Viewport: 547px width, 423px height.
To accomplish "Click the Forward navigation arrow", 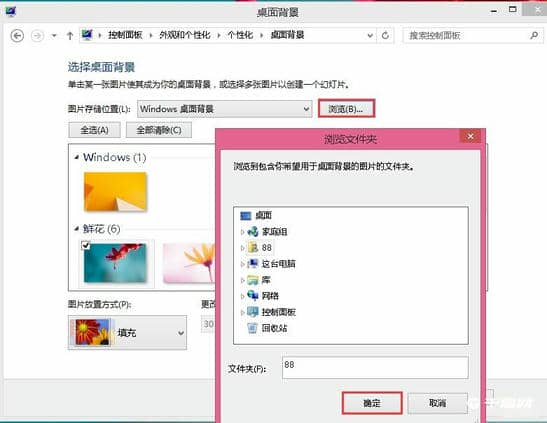I will (x=37, y=36).
